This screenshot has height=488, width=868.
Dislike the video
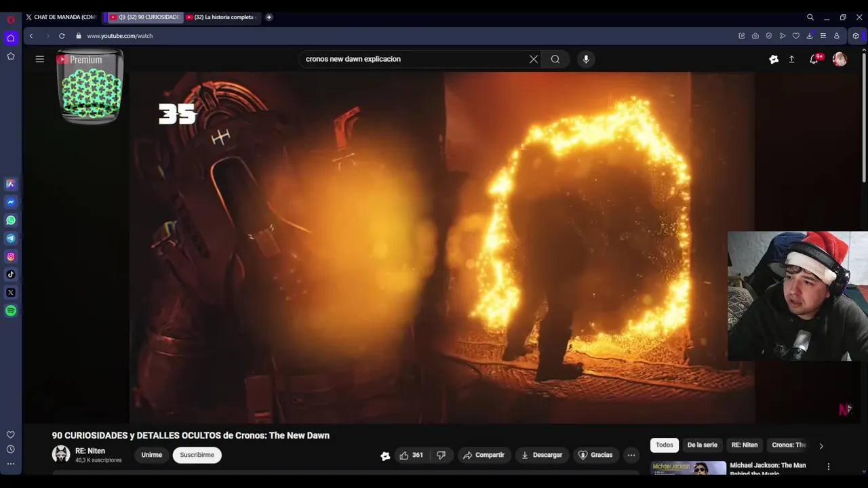[x=441, y=455]
